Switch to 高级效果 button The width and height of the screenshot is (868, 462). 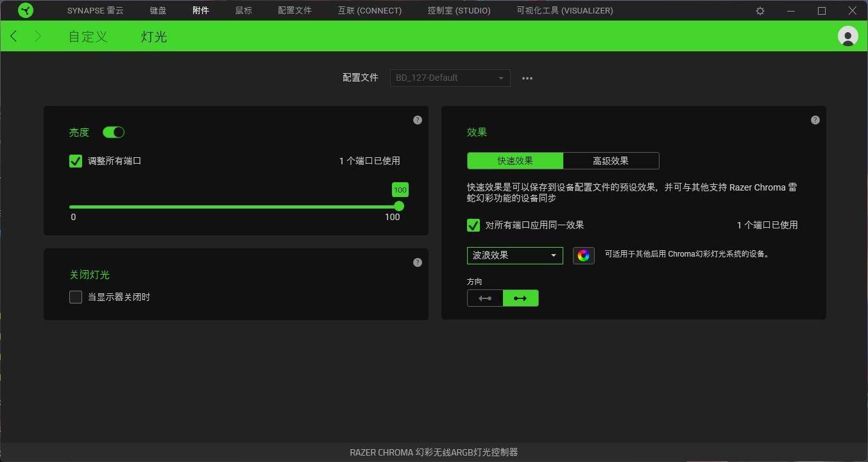(611, 160)
